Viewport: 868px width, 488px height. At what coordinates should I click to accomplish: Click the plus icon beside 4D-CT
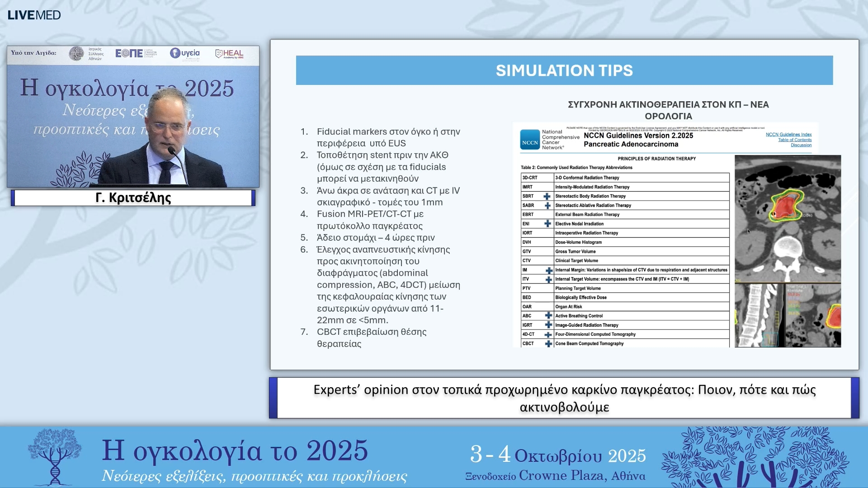tap(548, 334)
